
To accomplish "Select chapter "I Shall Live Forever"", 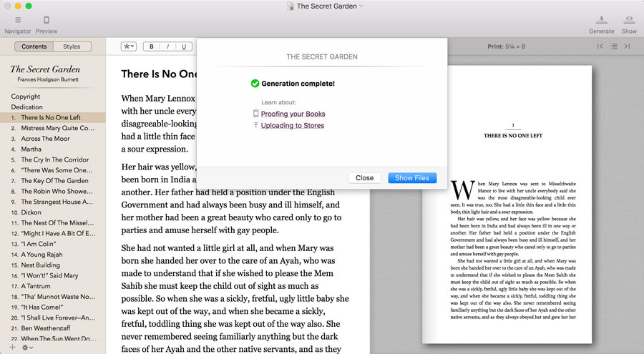I will (52, 318).
